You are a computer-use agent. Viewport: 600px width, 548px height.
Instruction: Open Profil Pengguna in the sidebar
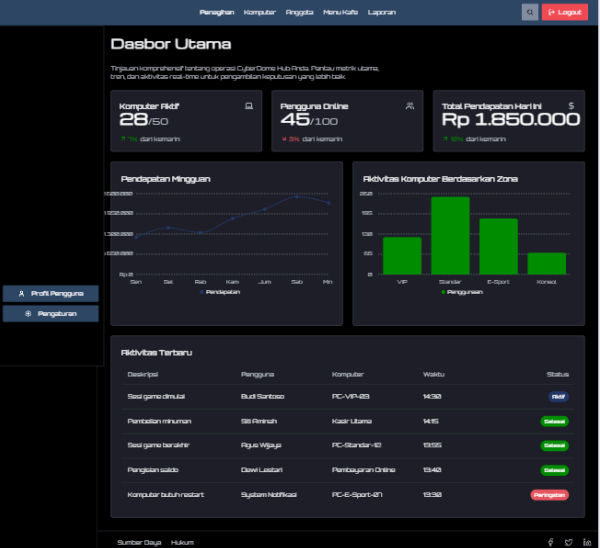point(50,293)
